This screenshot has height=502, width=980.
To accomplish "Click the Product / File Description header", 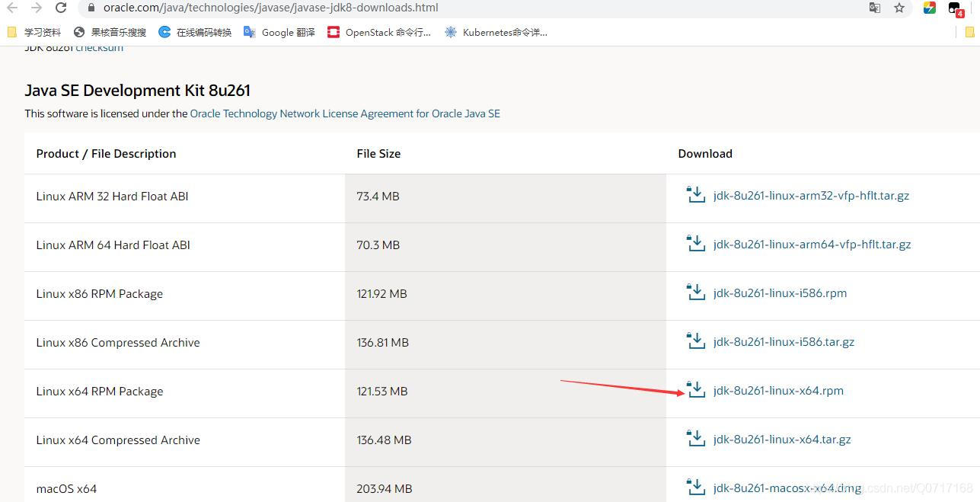I will [106, 154].
